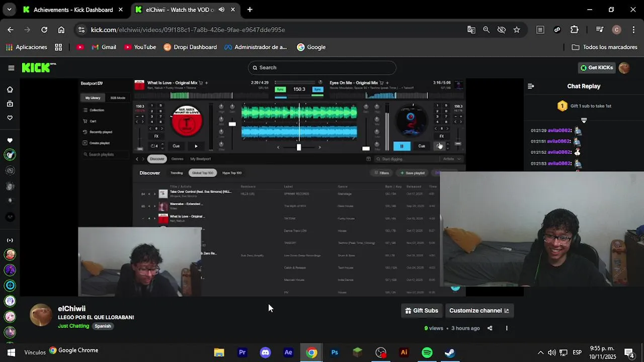Bookmark this page with the star

point(517,30)
